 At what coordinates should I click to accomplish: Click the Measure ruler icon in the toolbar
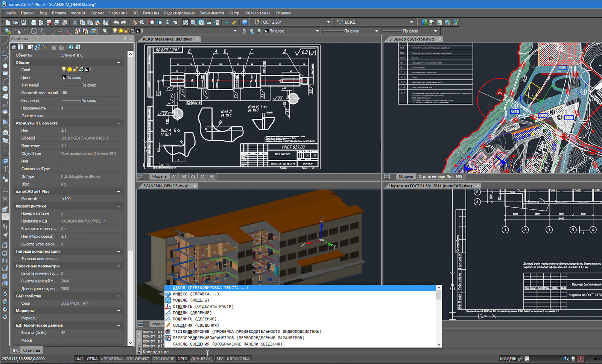tap(234, 23)
